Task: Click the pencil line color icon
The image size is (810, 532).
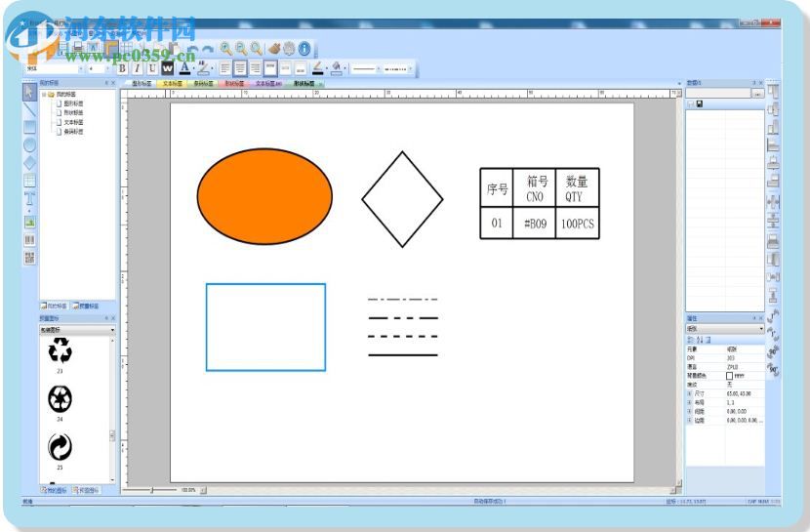Action: pos(318,67)
